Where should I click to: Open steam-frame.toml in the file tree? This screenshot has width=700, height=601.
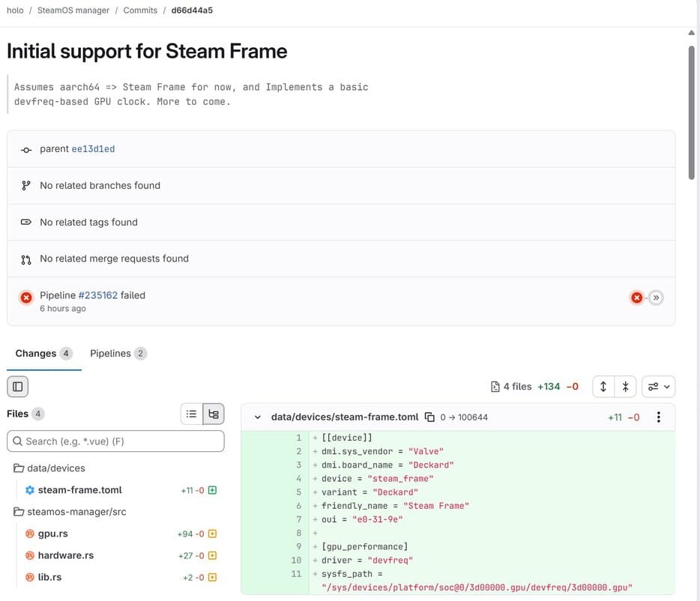pyautogui.click(x=80, y=490)
